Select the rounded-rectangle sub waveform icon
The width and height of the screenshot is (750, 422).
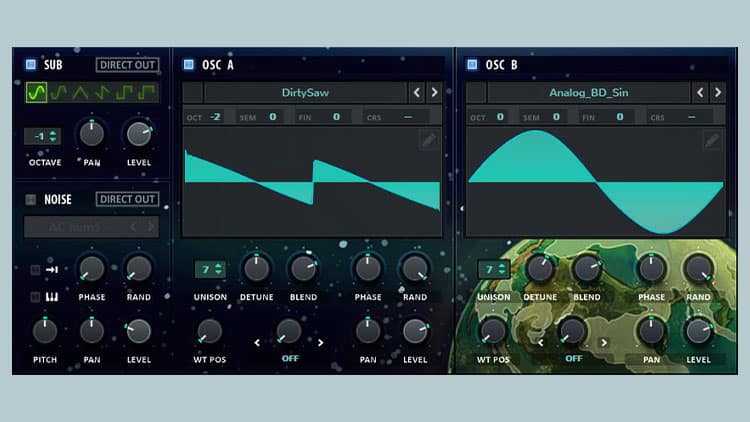pos(58,92)
